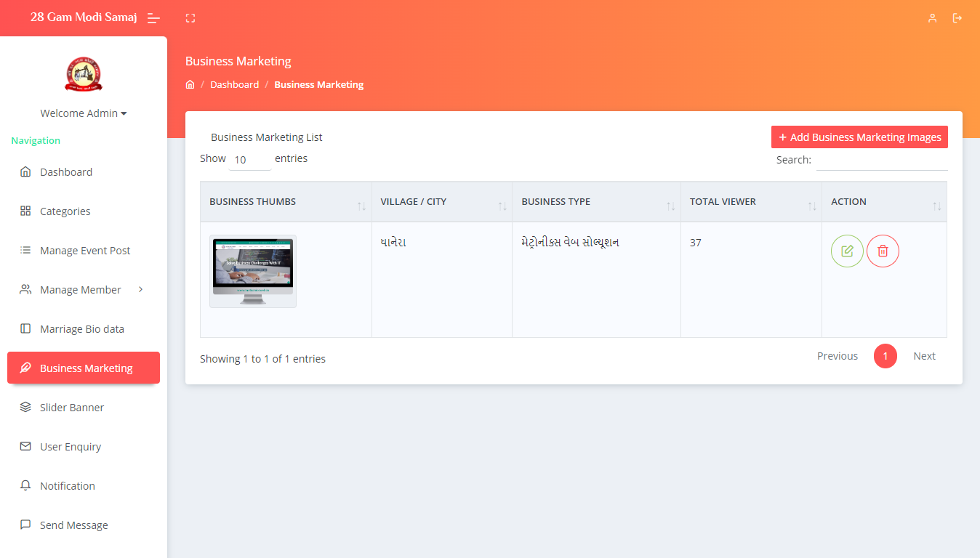The width and height of the screenshot is (980, 558).
Task: Open Notification from the sidebar
Action: click(x=68, y=486)
